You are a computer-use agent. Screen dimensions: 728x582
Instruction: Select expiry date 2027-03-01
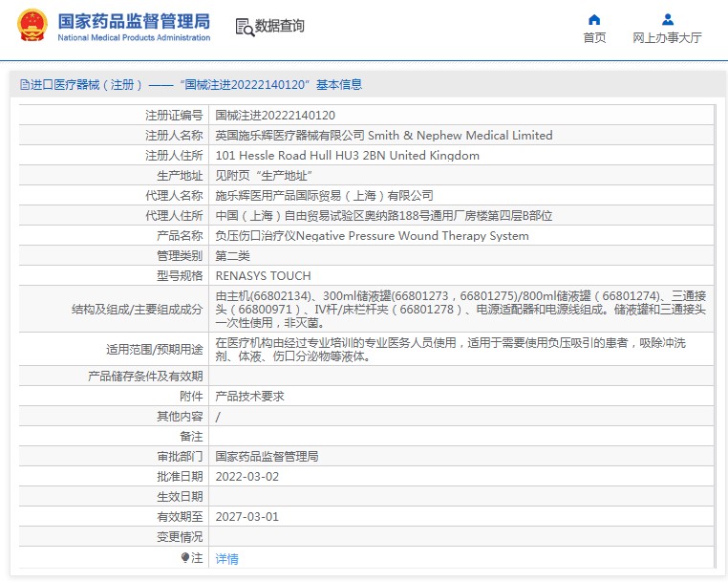[247, 517]
